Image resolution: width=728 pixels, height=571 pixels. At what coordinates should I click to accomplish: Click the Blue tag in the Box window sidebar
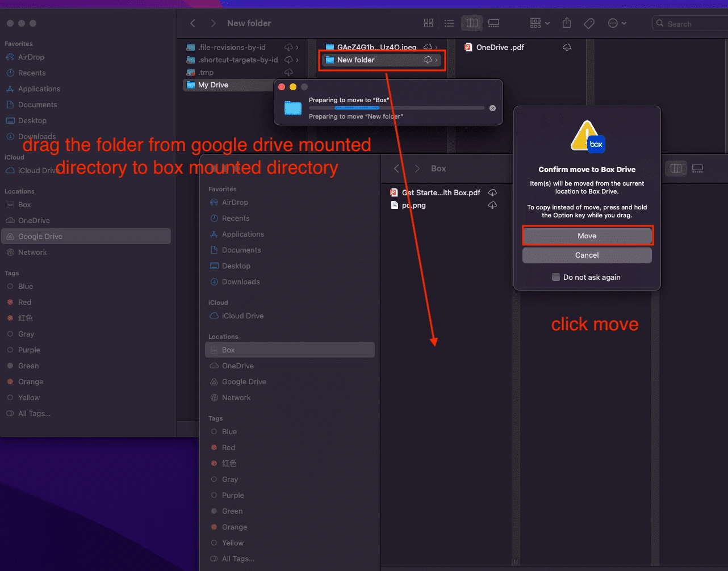coord(229,431)
